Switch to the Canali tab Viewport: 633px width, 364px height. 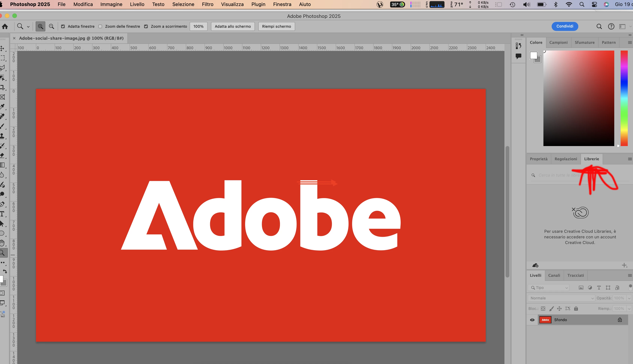(x=554, y=275)
